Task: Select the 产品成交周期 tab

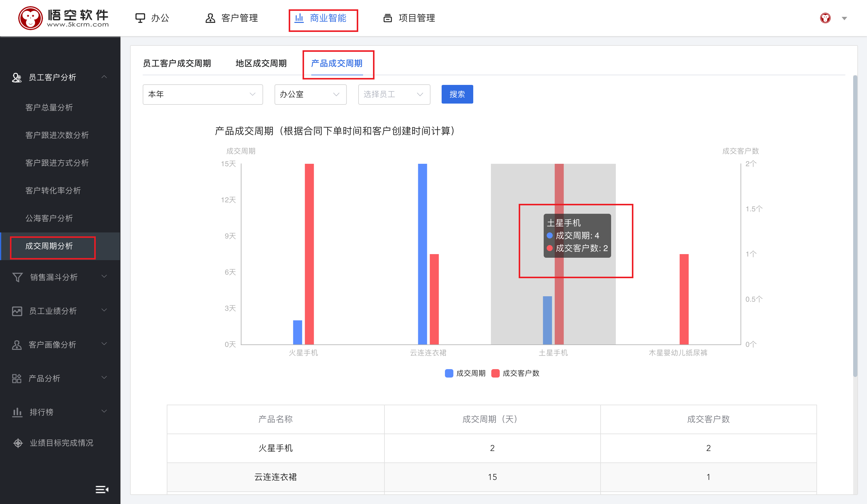Action: (x=337, y=63)
